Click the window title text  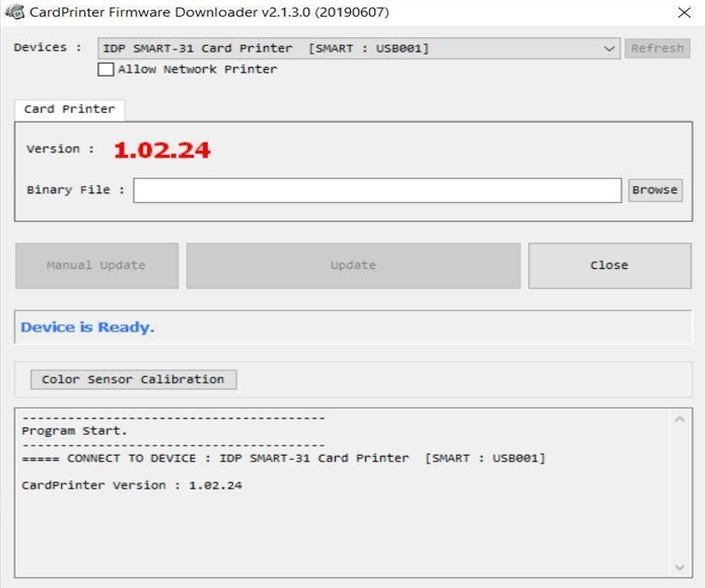pos(209,12)
